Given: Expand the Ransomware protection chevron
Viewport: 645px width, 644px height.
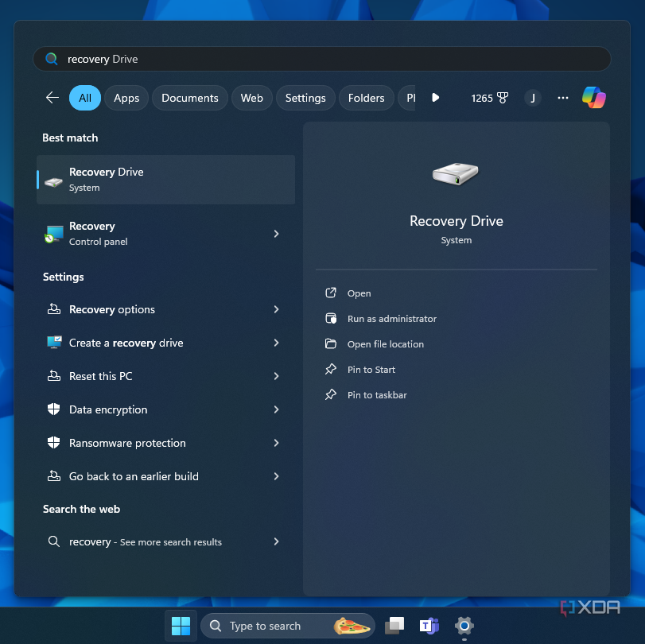Looking at the screenshot, I should 277,443.
